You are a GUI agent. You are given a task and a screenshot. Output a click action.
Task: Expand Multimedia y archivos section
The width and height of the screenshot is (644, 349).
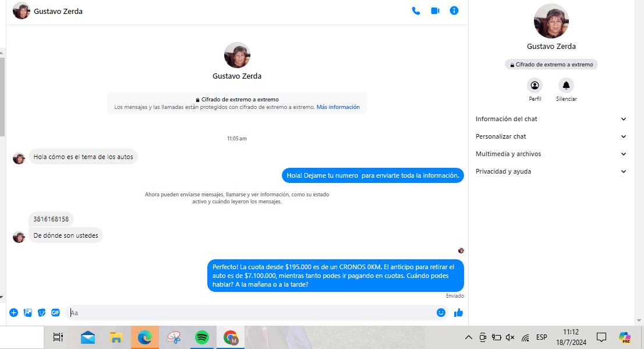[551, 154]
